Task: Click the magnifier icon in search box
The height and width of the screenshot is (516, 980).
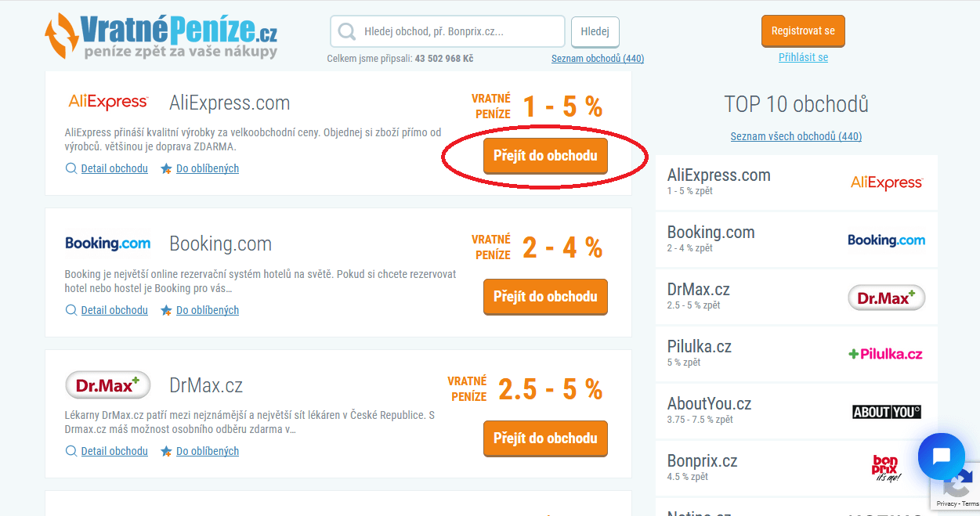Action: (x=346, y=31)
